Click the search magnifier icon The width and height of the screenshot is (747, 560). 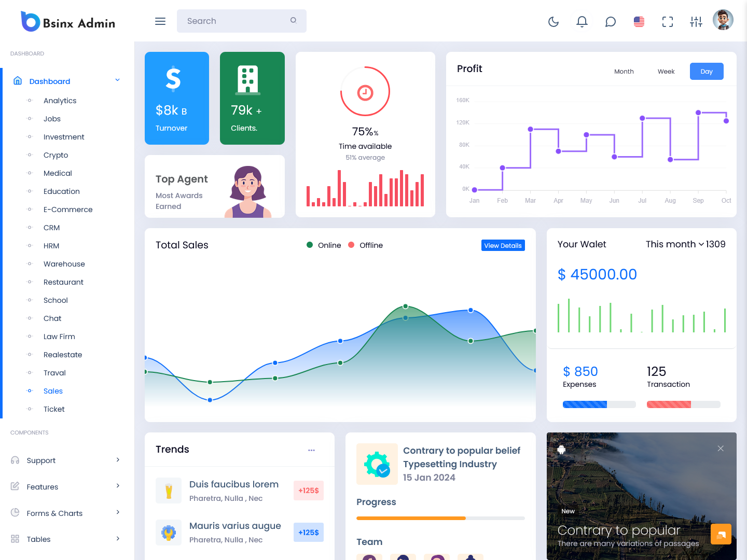point(294,20)
